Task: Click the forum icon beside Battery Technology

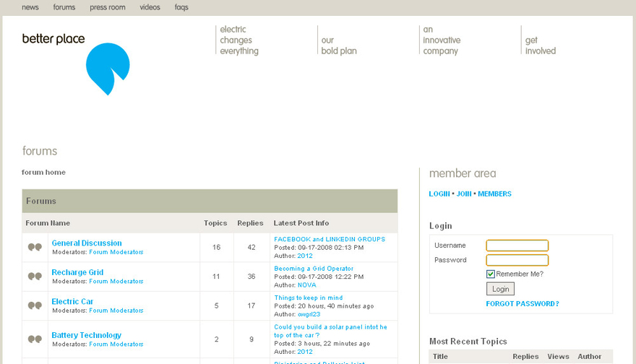Action: (35, 339)
